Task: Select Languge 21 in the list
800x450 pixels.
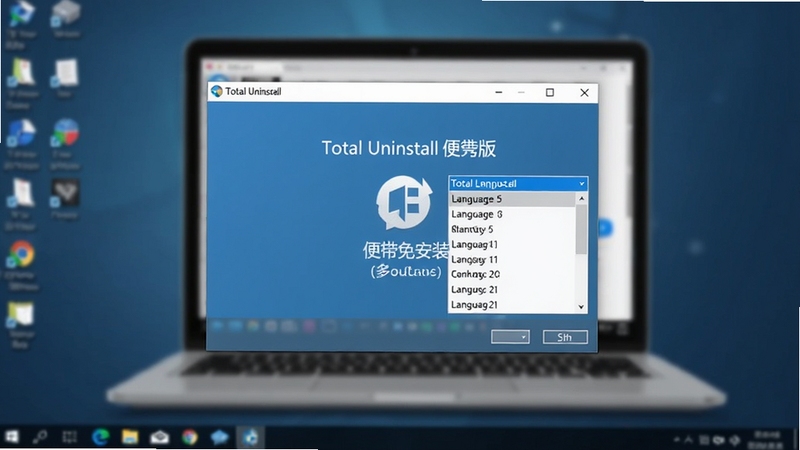Action: click(x=512, y=289)
